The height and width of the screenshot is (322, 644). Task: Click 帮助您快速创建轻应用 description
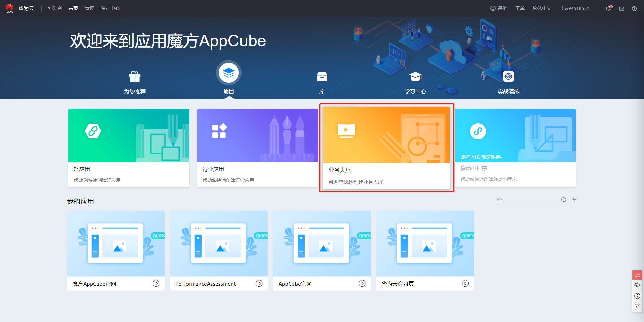pyautogui.click(x=97, y=180)
